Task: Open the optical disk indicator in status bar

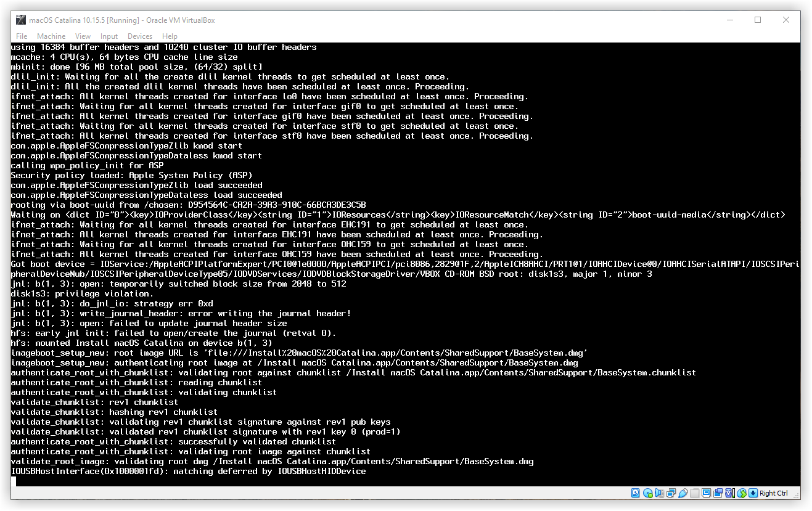Action: 647,493
